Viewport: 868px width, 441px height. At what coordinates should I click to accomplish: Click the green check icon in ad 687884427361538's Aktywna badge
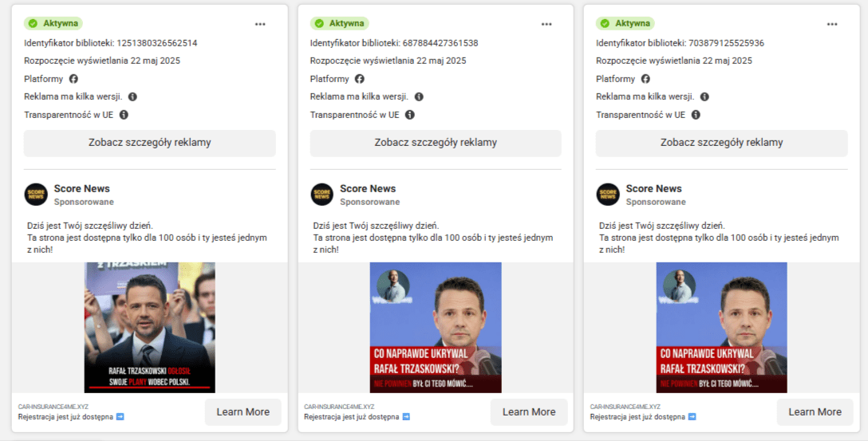[x=319, y=23]
